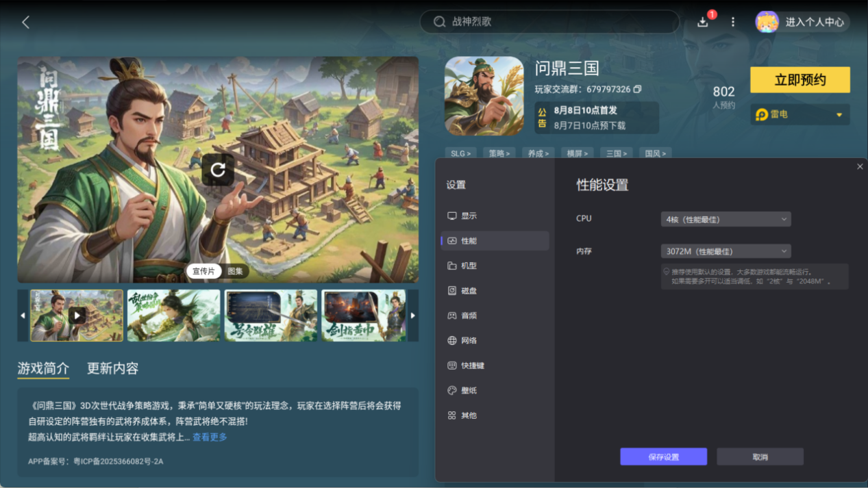Click the 查看更多 link
This screenshot has width=868, height=488.
click(210, 437)
